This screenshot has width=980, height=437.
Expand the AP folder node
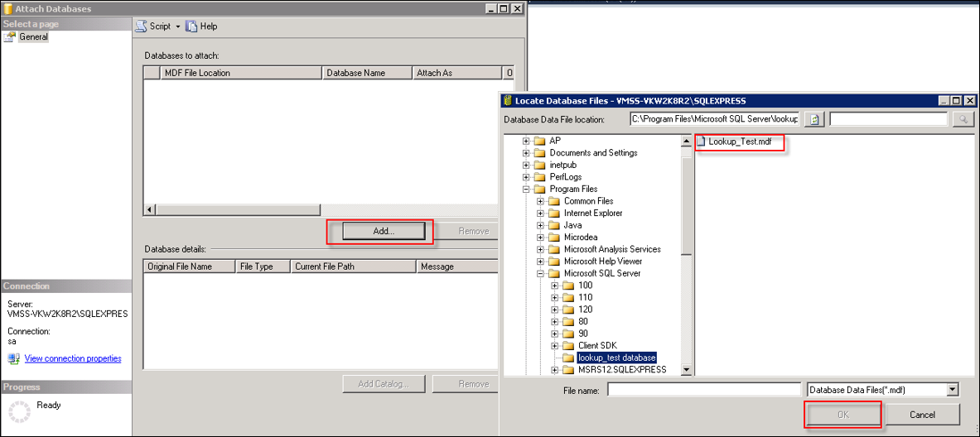tap(526, 141)
